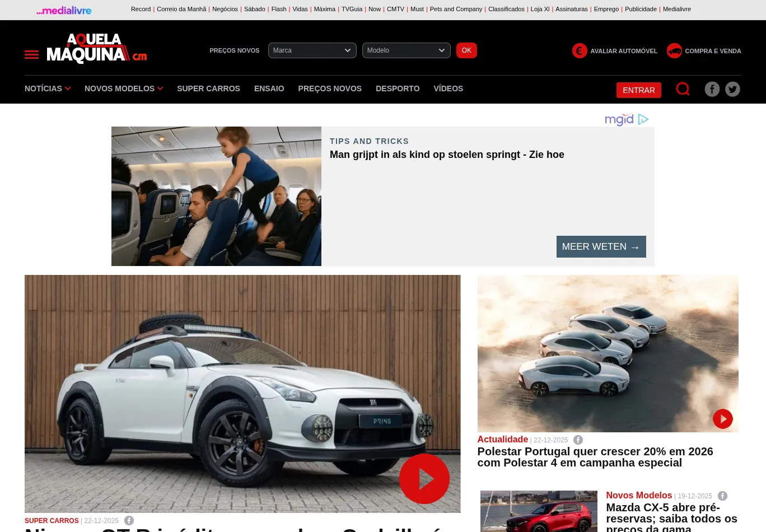Play the Polestar article video

coord(722,418)
